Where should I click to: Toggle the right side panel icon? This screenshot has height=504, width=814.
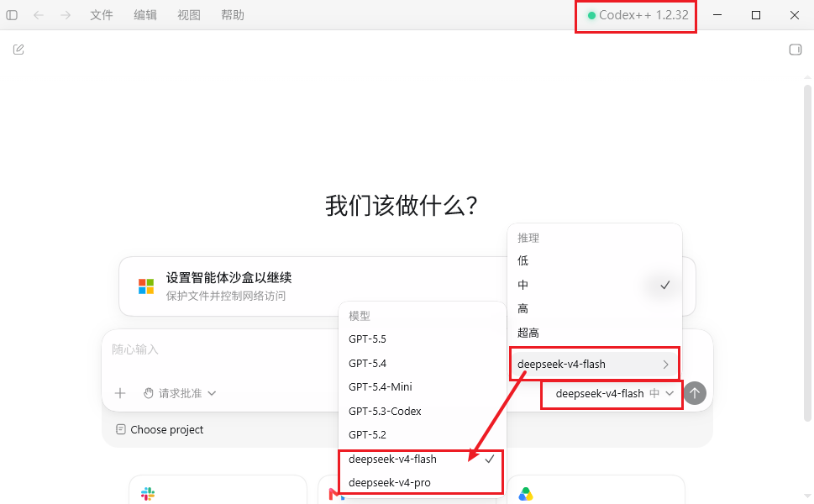796,50
